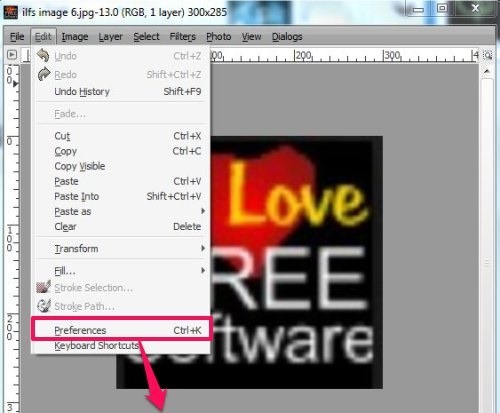Viewport: 500px width, 413px height.
Task: Click the ruler corner menu arrow button
Action: point(12,54)
